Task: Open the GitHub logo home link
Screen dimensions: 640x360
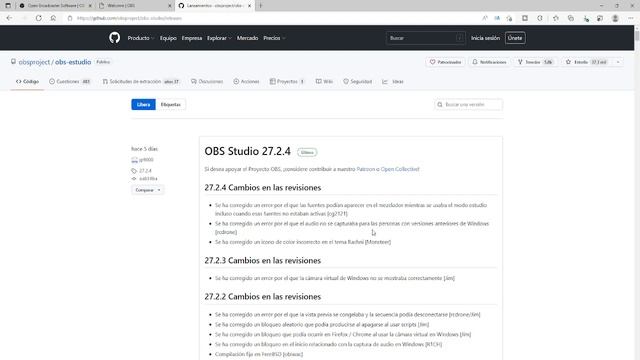Action: click(114, 38)
